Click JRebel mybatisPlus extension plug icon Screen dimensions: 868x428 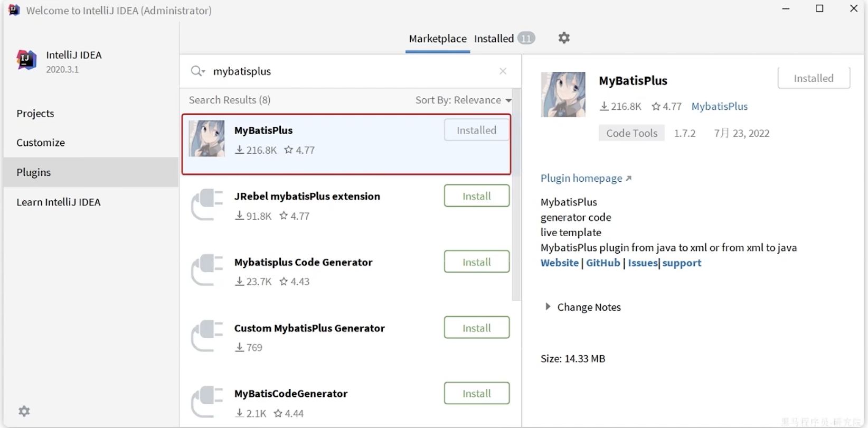click(207, 204)
